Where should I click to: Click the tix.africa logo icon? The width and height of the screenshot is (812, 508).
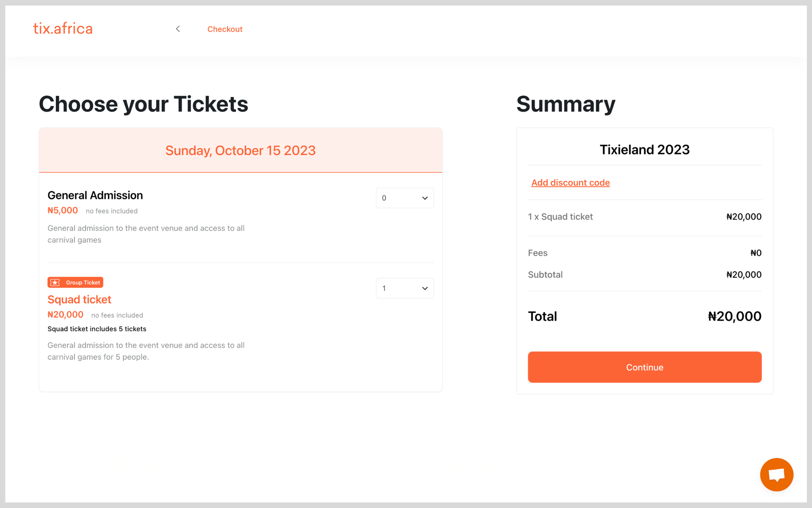63,29
